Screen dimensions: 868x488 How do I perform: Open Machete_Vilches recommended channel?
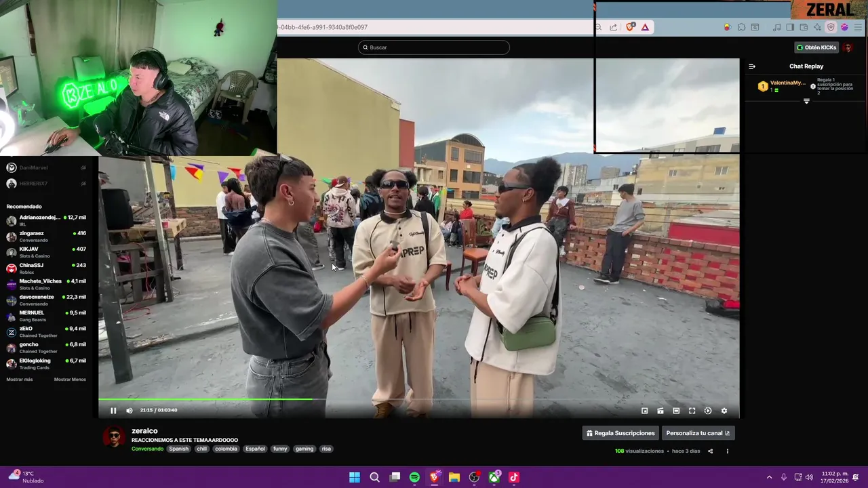46,284
